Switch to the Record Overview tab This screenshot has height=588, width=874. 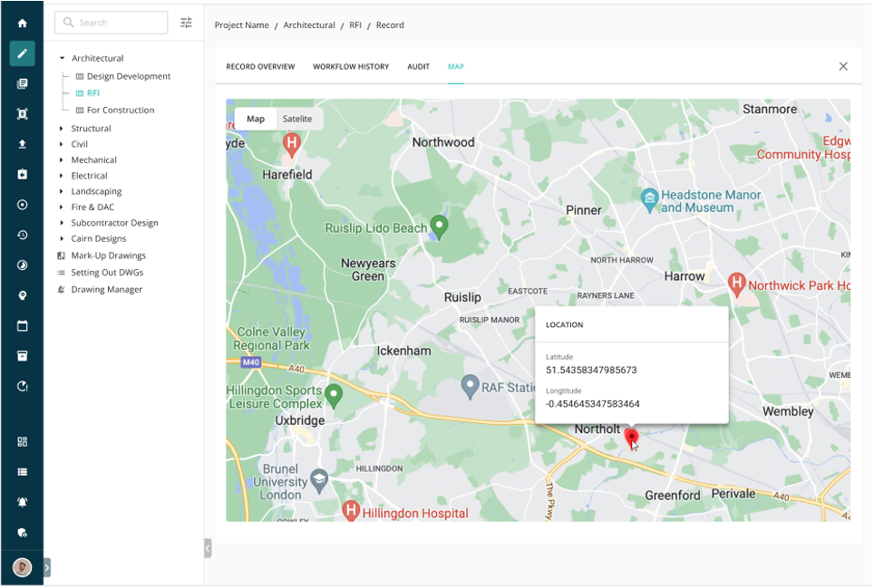260,66
